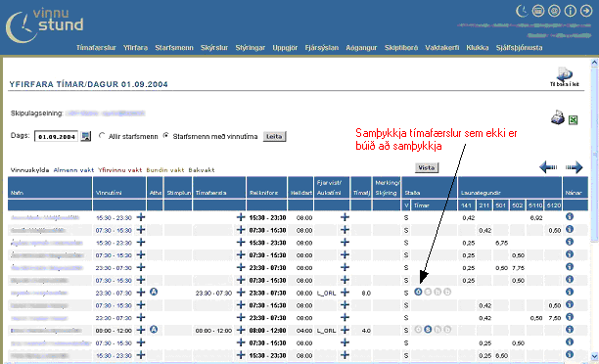Click the A note icon in the 08:00 - 12:00 row
This screenshot has height=364, width=599.
154,329
